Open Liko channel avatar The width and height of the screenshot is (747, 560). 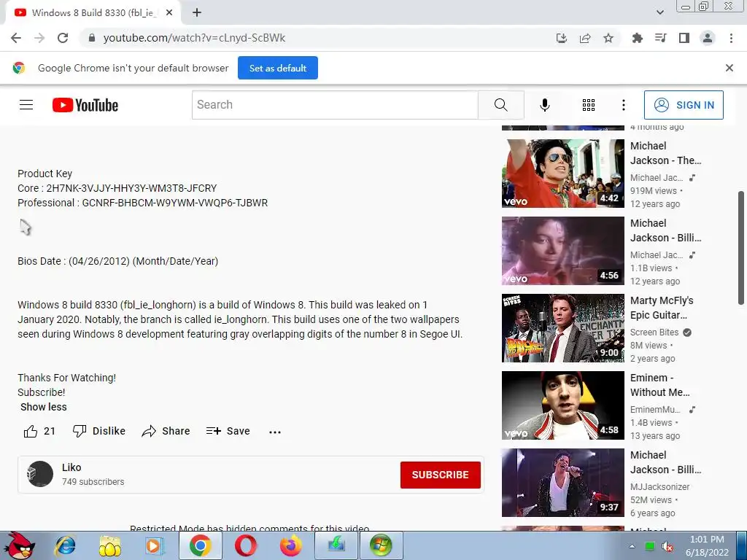tap(40, 474)
